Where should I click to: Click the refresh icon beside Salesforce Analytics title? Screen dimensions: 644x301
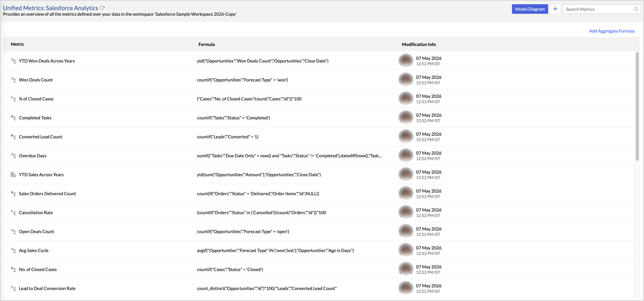click(102, 8)
